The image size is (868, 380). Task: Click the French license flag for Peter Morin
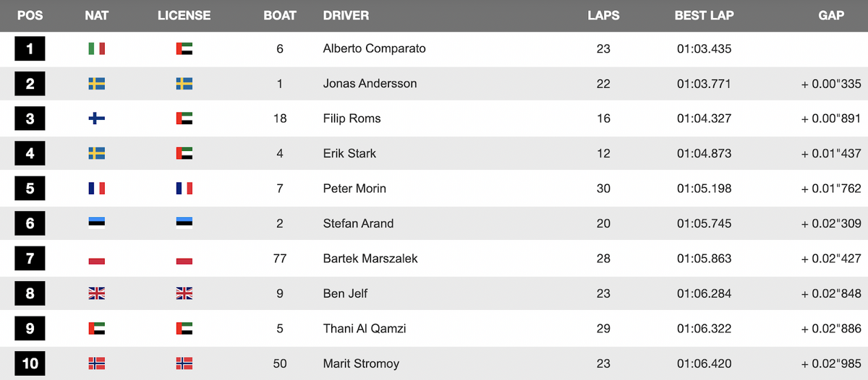[x=184, y=189]
